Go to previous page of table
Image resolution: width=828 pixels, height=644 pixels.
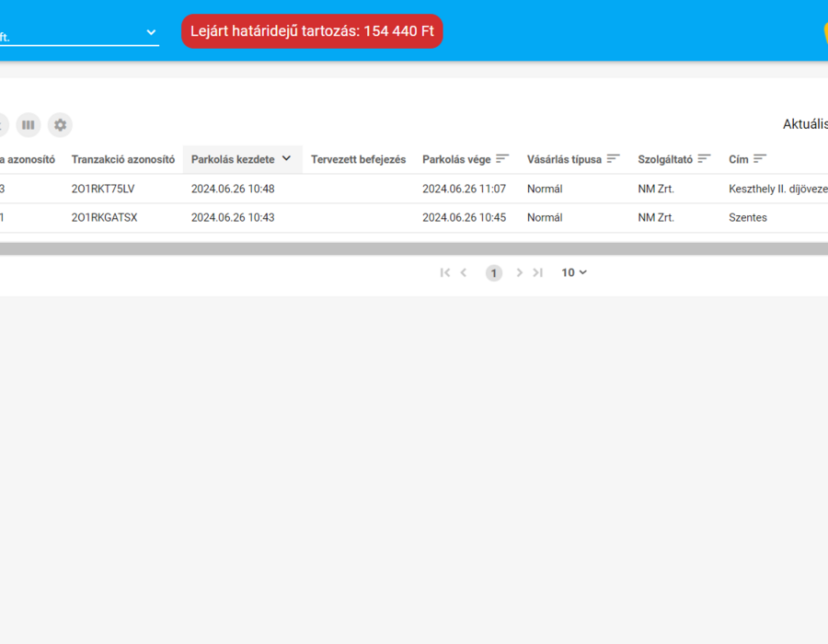click(x=464, y=272)
